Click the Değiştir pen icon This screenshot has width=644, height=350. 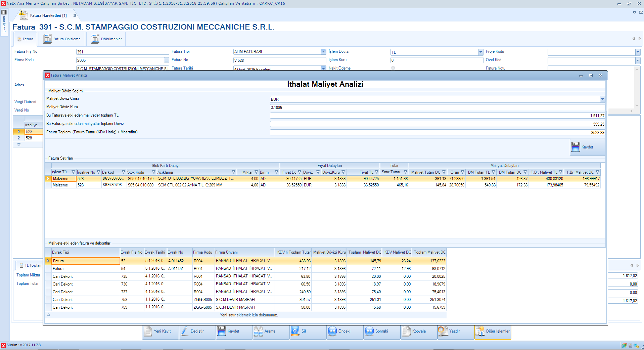click(x=185, y=331)
